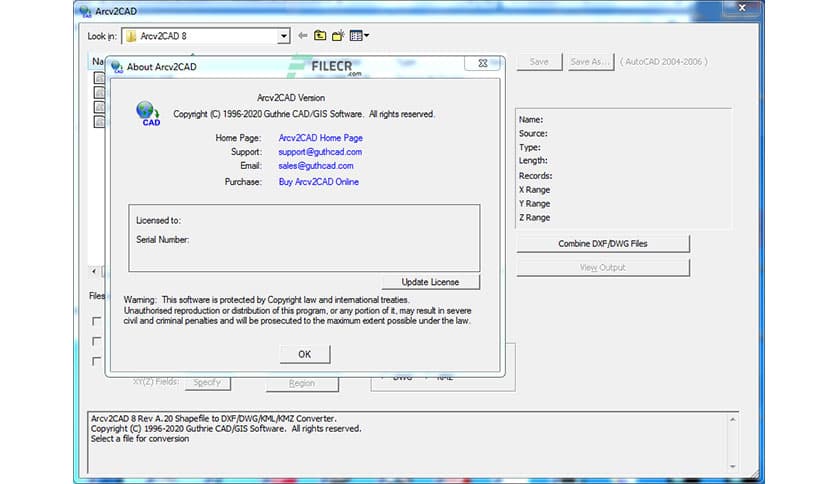The width and height of the screenshot is (836, 484).
Task: Click the first file icon in list
Action: pyautogui.click(x=99, y=77)
